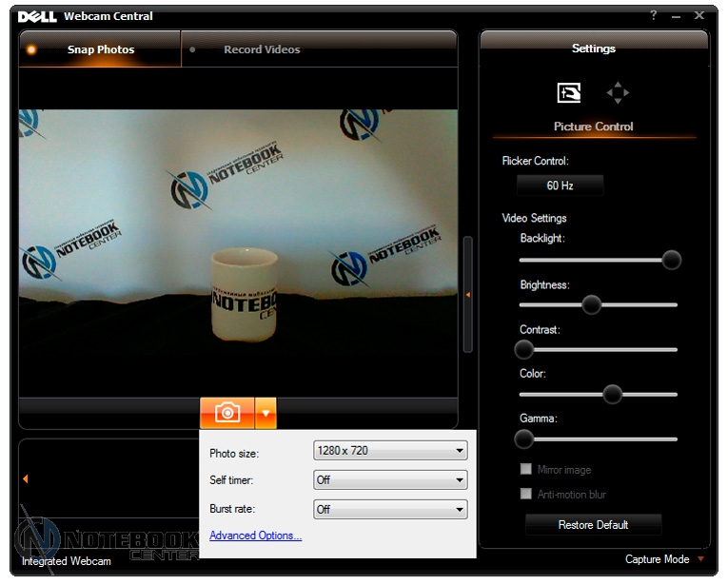Screen dimensions: 728x585
Task: Click the 60 Hz Flicker Control button
Action: point(560,185)
